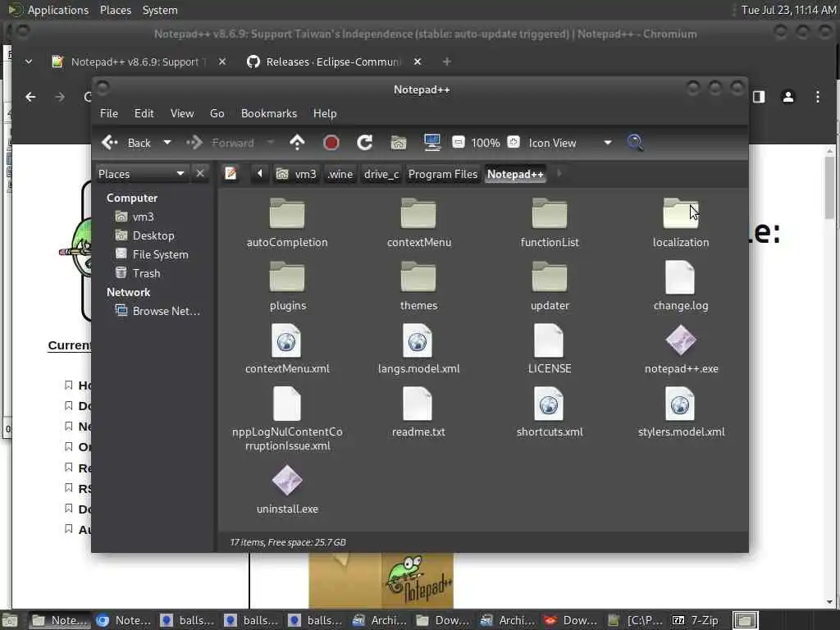Zoom out with the minus icon
Image resolution: width=840 pixels, height=630 pixels.
[x=458, y=142]
